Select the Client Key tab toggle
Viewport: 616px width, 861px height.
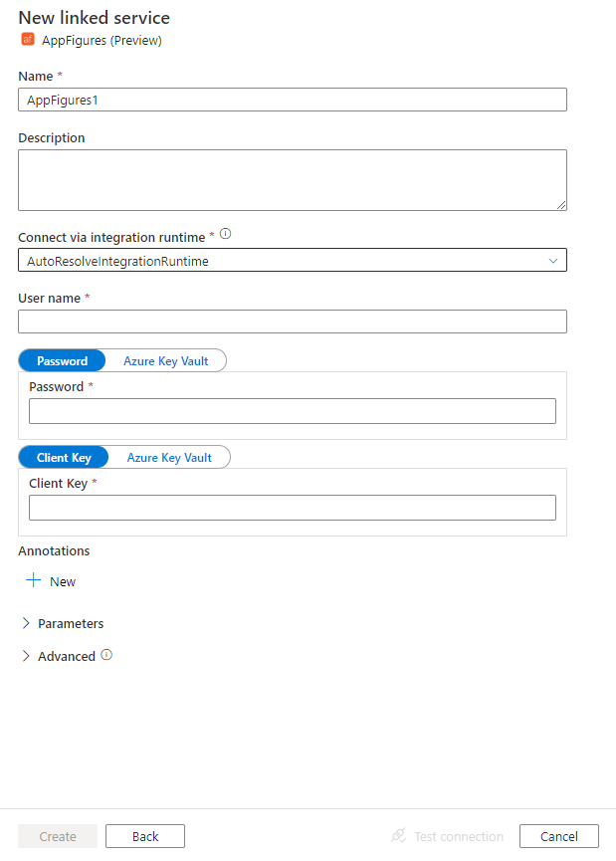point(64,457)
